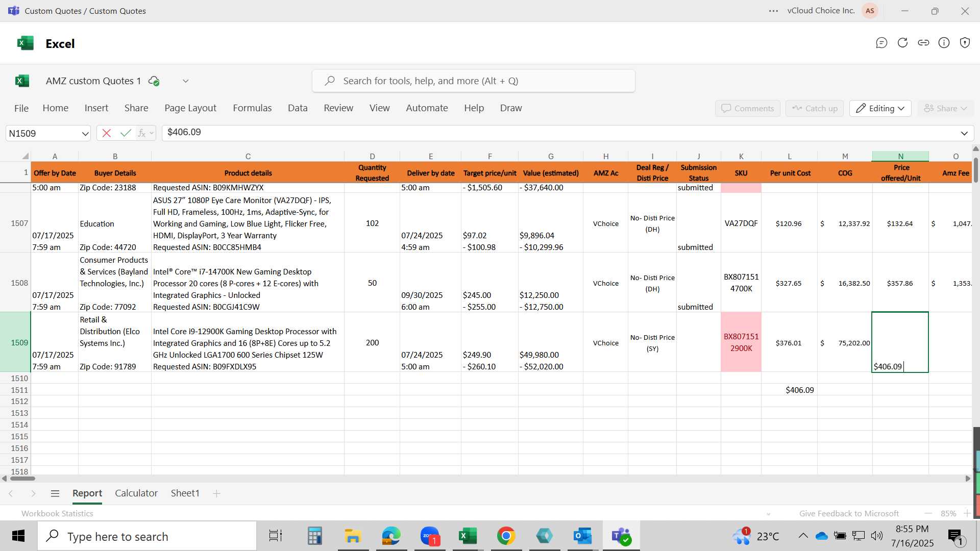Viewport: 980px width, 551px height.
Task: Click Give Feedback to Microsoft link
Action: [849, 514]
